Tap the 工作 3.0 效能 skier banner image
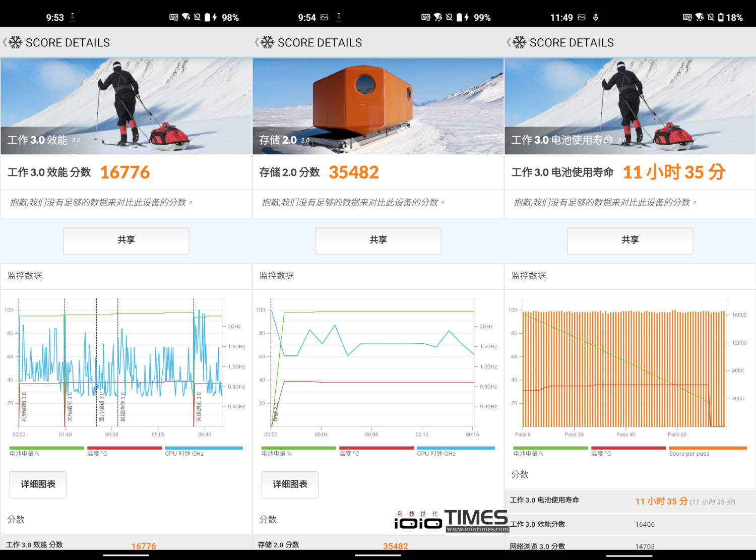 [126, 106]
